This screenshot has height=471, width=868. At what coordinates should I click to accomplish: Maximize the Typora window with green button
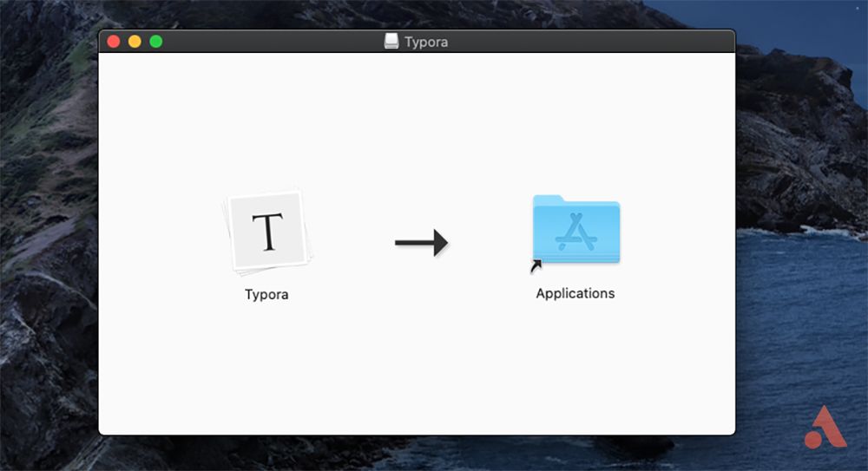click(x=156, y=42)
